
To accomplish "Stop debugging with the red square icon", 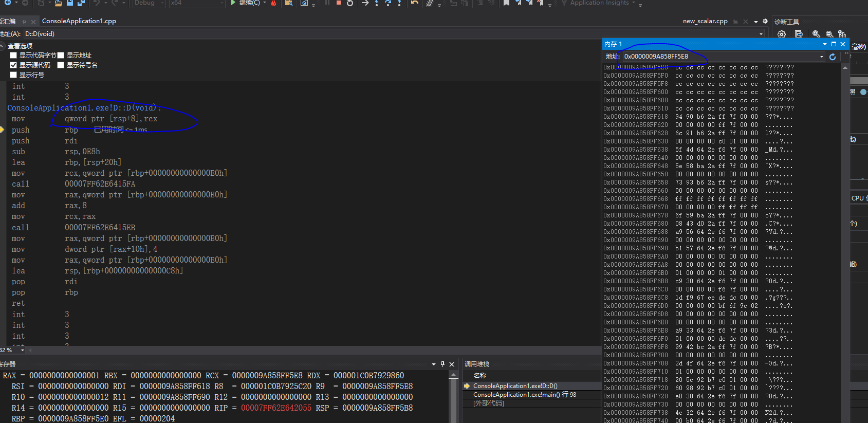I will (339, 3).
